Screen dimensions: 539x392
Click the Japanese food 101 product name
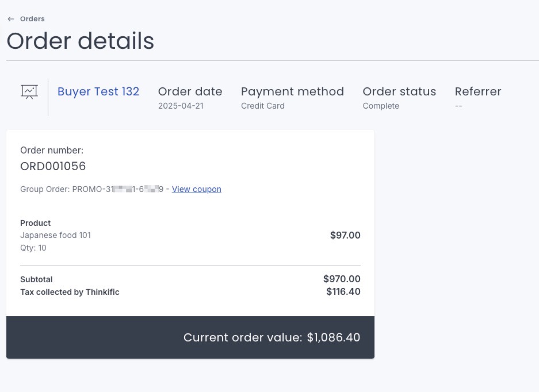click(x=56, y=235)
